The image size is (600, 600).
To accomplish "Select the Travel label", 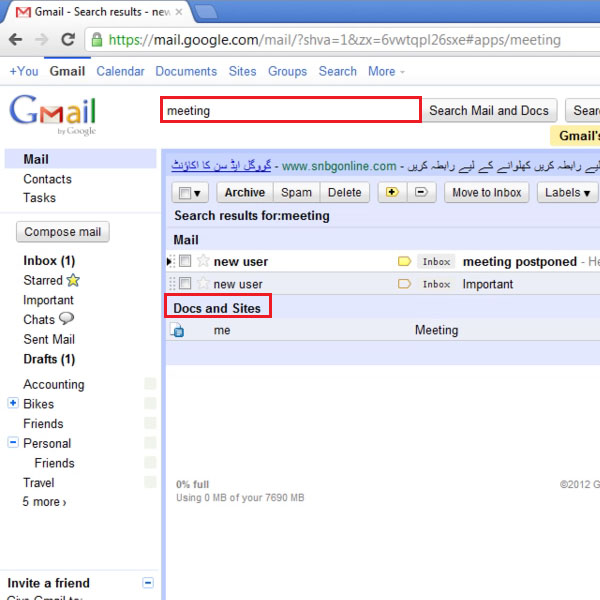I will point(39,483).
